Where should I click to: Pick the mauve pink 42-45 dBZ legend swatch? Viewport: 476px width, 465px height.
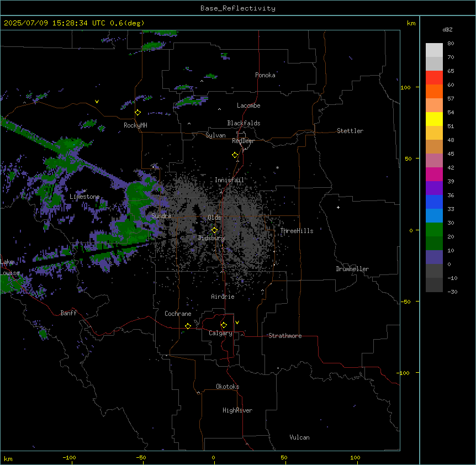pyautogui.click(x=434, y=161)
